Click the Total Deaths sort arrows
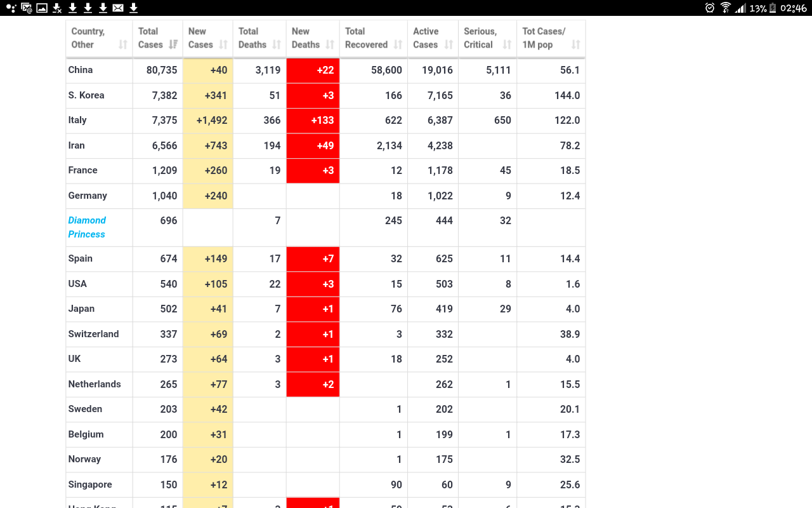Image resolution: width=812 pixels, height=508 pixels. [277, 44]
